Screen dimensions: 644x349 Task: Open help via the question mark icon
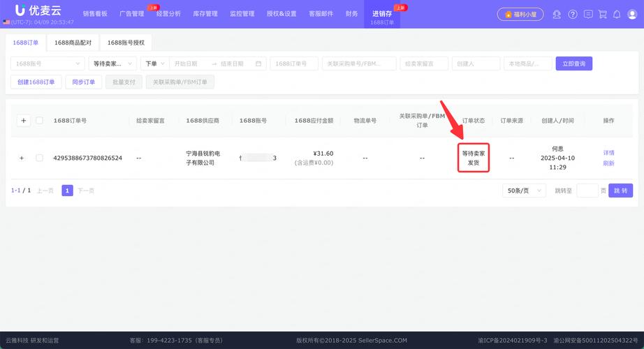coord(573,14)
